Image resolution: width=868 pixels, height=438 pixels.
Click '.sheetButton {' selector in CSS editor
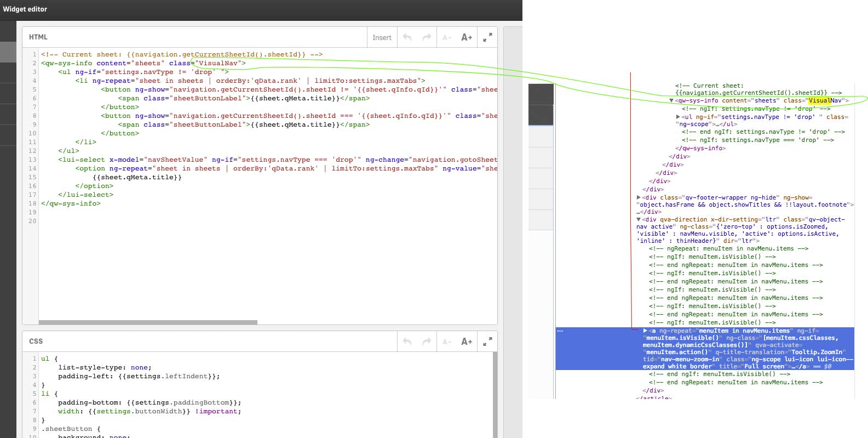71,429
